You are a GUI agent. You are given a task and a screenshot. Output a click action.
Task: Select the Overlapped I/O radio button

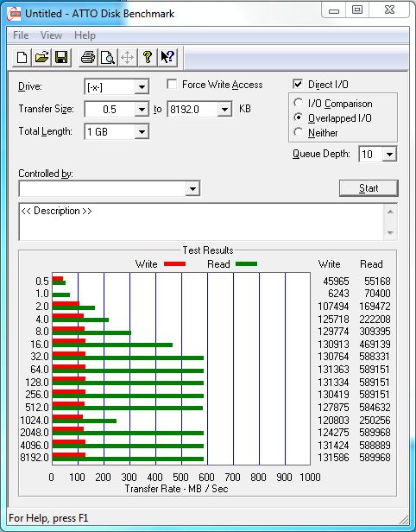(x=298, y=117)
